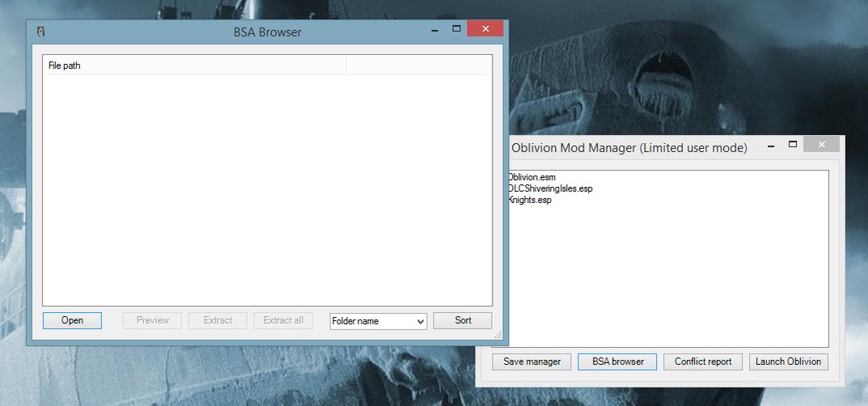Click the Sort button
The height and width of the screenshot is (406, 868).
[463, 320]
